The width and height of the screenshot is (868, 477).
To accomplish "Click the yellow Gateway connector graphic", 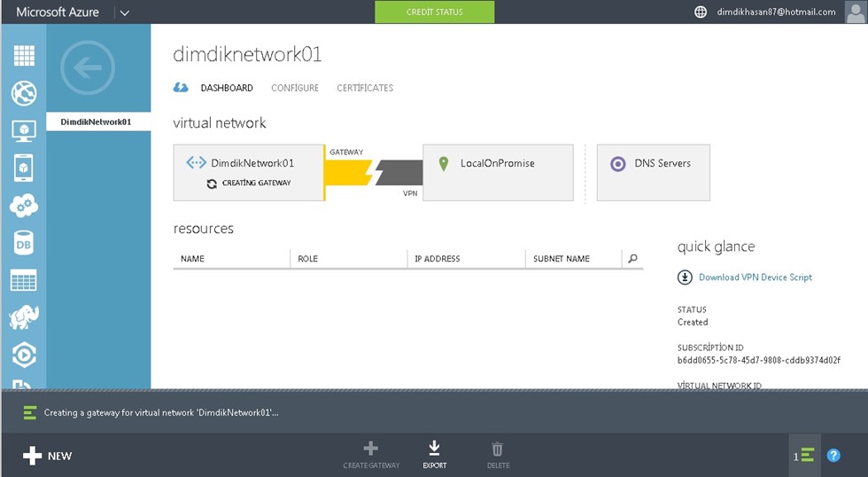I will pyautogui.click(x=349, y=172).
